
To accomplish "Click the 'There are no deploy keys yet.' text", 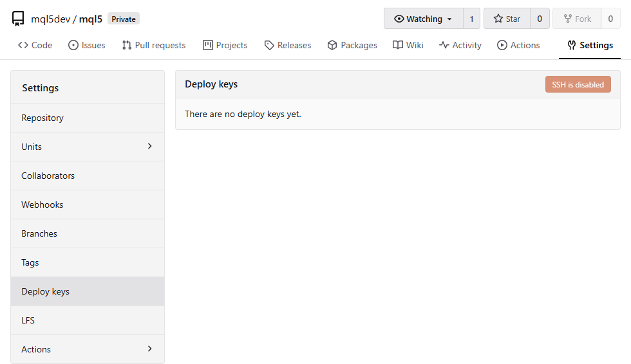I will tap(243, 114).
